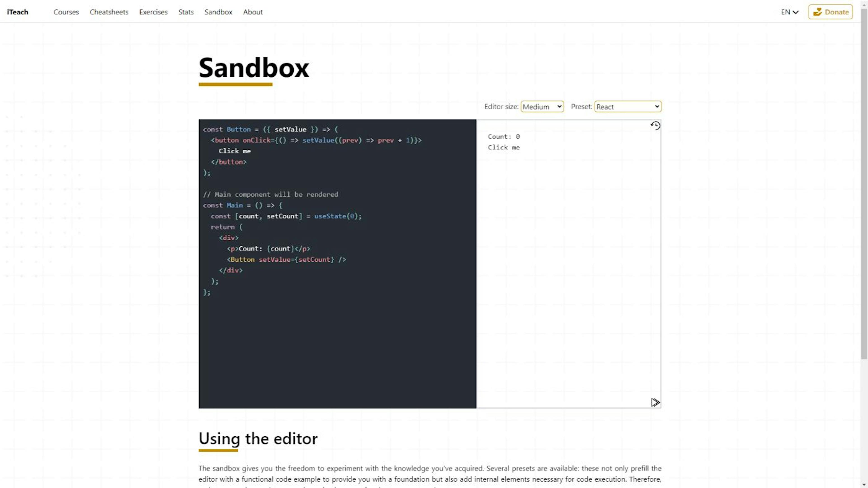This screenshot has width=868, height=488.
Task: Open the Donate button link
Action: point(831,12)
